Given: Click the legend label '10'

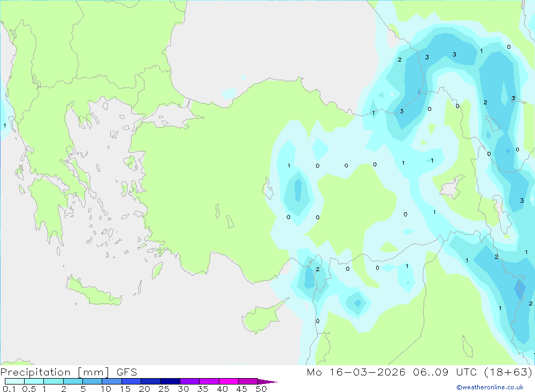Looking at the screenshot, I should pos(106,389).
